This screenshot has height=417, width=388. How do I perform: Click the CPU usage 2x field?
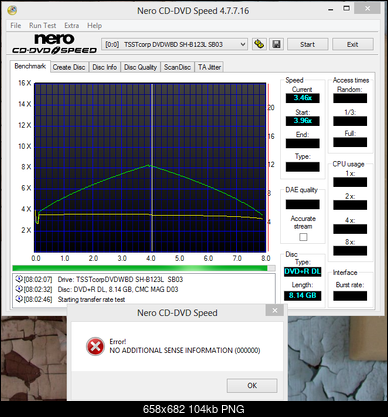(x=350, y=205)
